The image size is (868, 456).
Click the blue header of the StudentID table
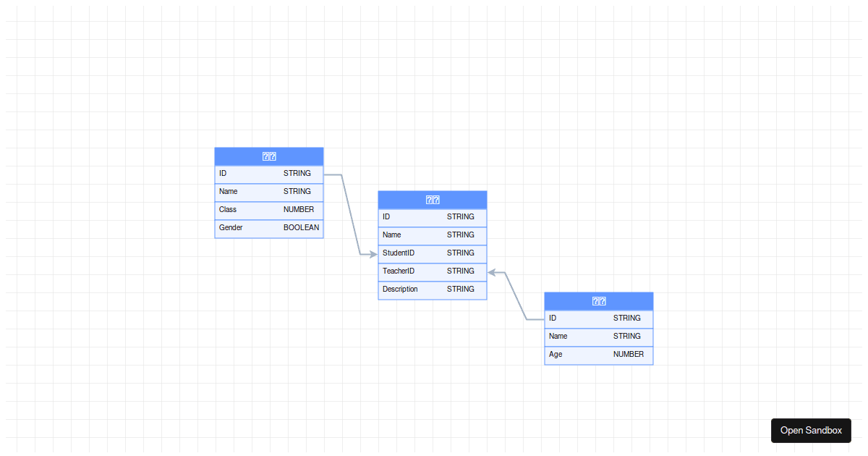click(x=433, y=200)
